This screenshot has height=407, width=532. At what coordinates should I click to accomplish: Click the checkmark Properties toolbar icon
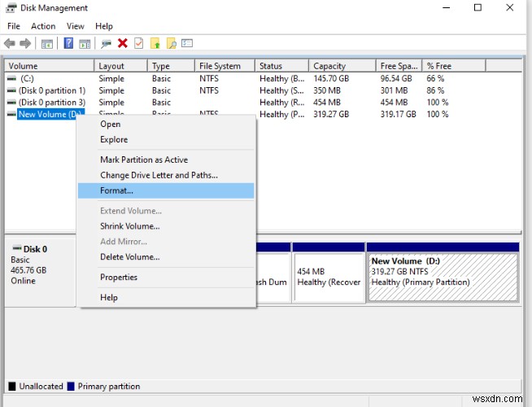(x=139, y=43)
